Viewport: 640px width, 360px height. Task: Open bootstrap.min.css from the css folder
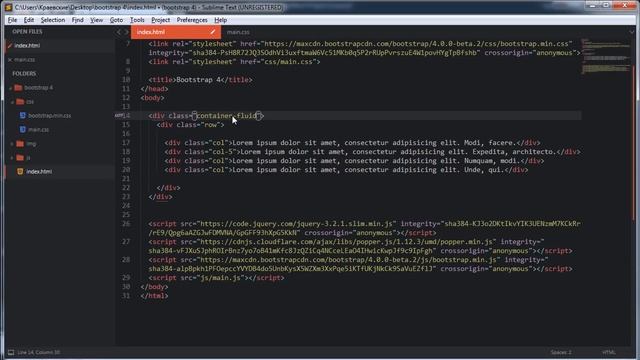click(x=49, y=116)
